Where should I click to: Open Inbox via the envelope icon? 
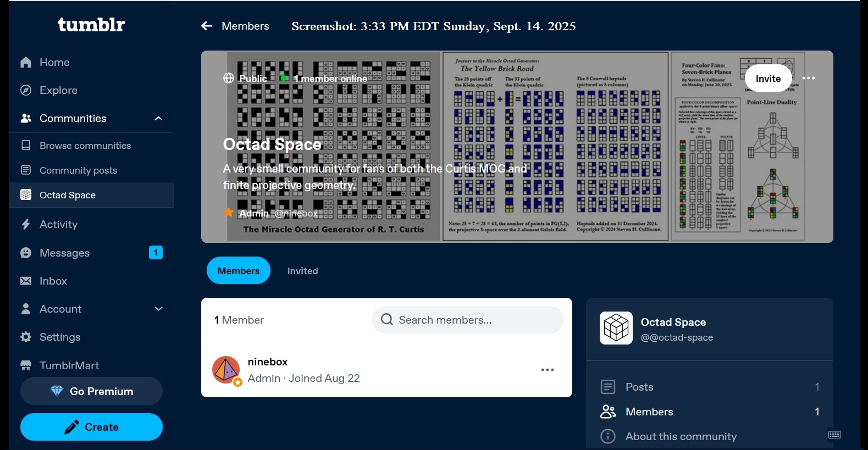26,281
